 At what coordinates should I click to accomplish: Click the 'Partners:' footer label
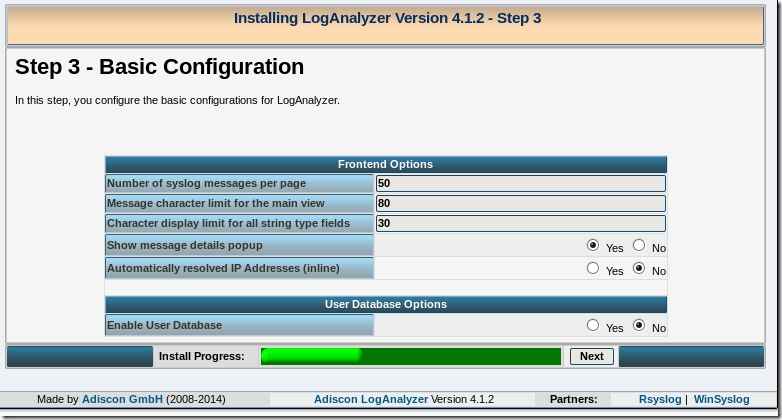[x=574, y=399]
